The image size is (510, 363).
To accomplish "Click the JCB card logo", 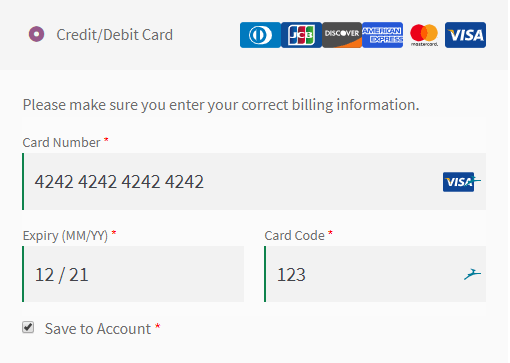I will [x=301, y=35].
